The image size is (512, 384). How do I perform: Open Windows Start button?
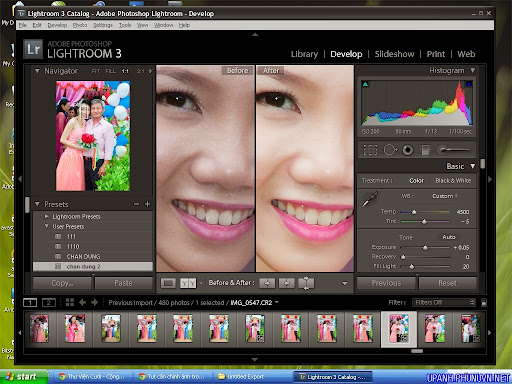(x=23, y=377)
